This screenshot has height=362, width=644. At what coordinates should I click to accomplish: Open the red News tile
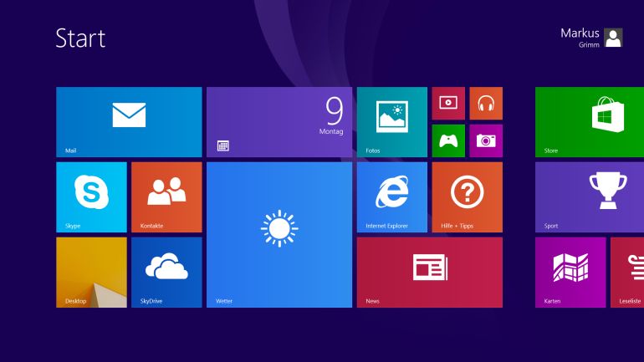(x=429, y=273)
